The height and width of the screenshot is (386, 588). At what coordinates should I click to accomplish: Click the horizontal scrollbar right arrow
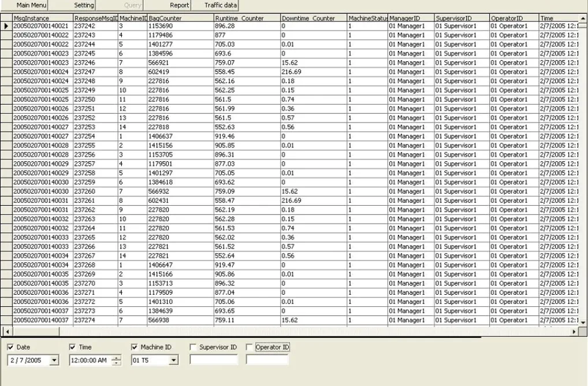[574, 332]
